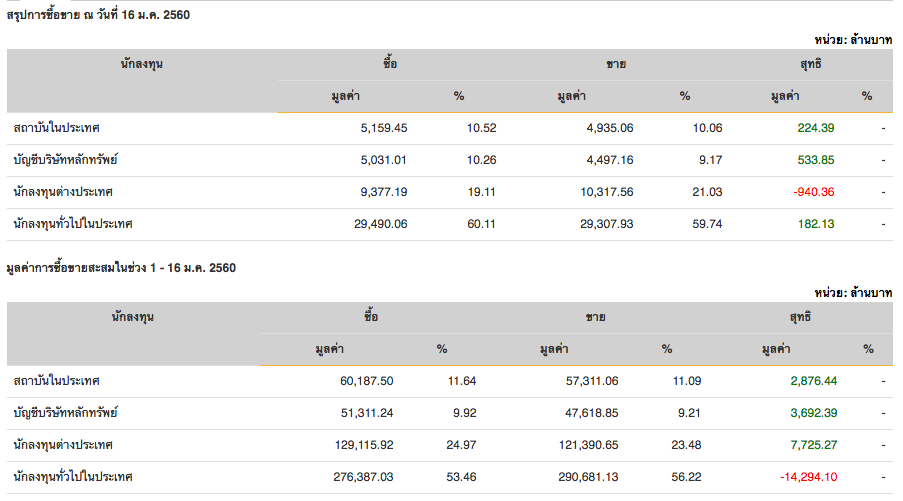Click the red net value -940.36
Image resolution: width=903 pixels, height=501 pixels.
tap(813, 192)
